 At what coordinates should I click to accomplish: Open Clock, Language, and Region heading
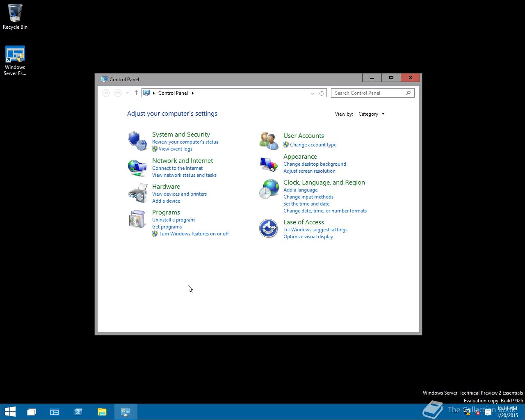[324, 183]
